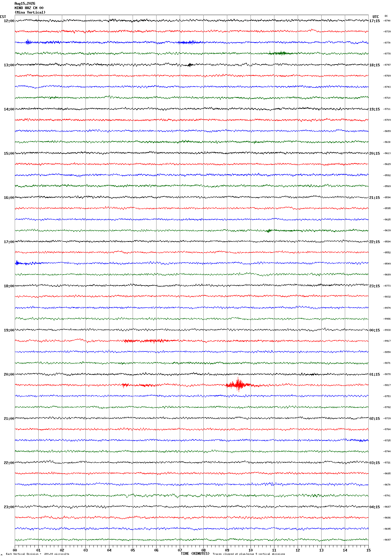This screenshot has width=392, height=558.
Task: Click the DC offset value "-9630"
Action: 387,142
